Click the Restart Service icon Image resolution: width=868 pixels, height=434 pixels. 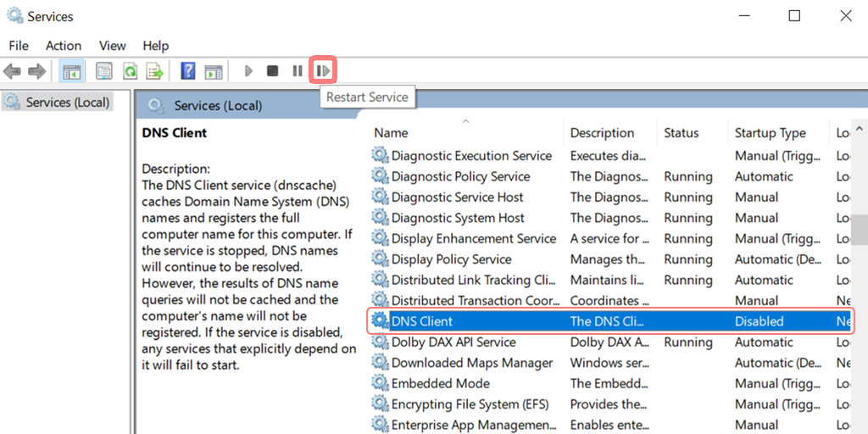click(x=323, y=71)
